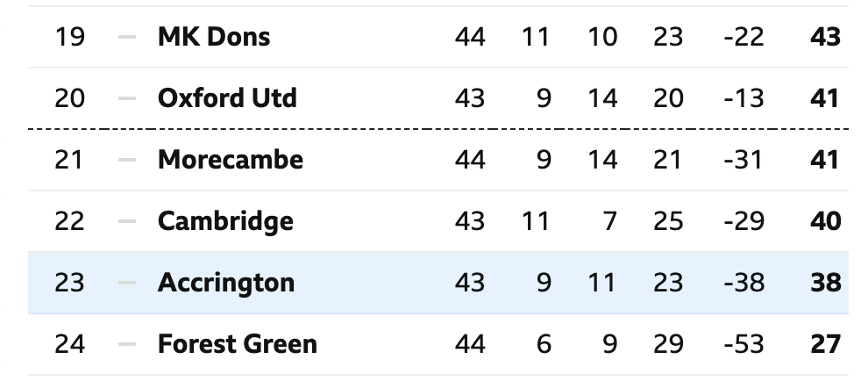The height and width of the screenshot is (381, 868).
Task: Click the no-movement dash icon beside Forest Green
Action: tap(127, 344)
